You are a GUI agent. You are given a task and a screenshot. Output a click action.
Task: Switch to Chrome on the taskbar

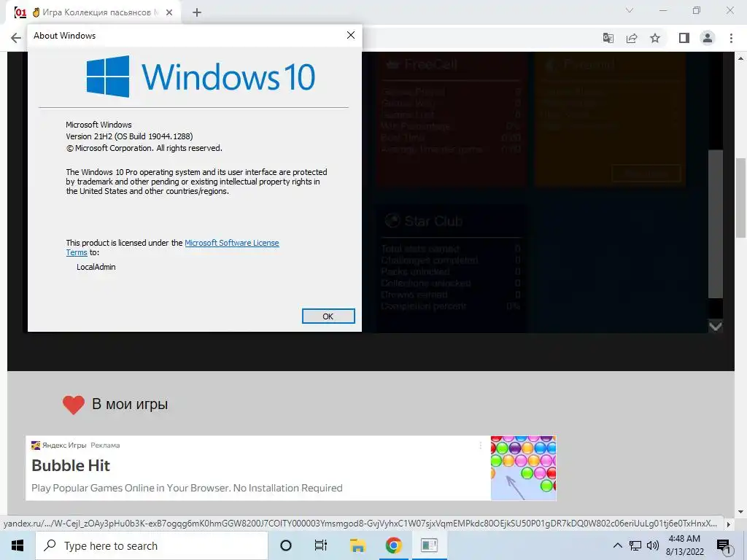point(393,545)
